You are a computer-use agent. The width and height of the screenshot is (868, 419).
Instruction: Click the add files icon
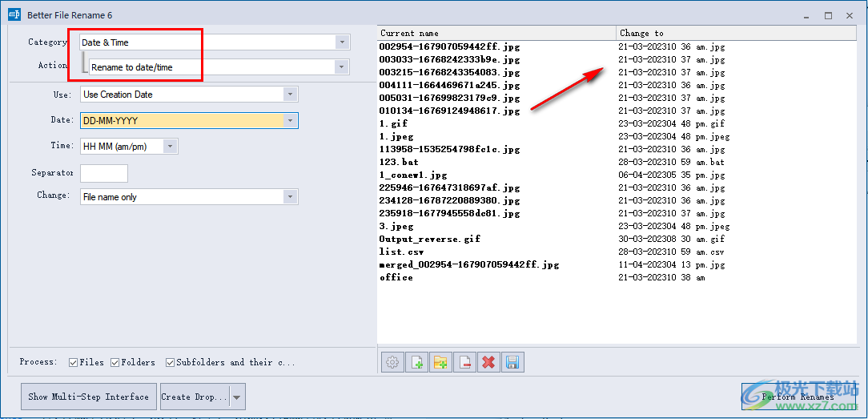pyautogui.click(x=417, y=363)
